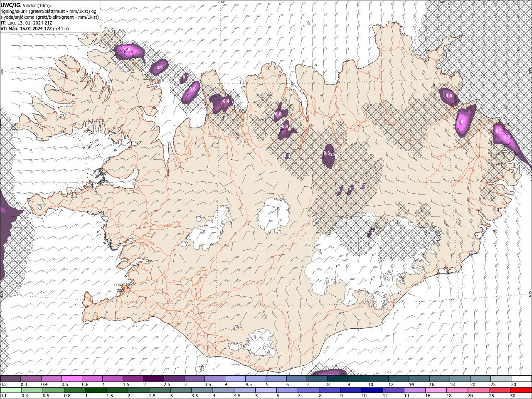Click the '15W' longitude label at top
The width and height of the screenshot is (532, 399).
click(440, 2)
